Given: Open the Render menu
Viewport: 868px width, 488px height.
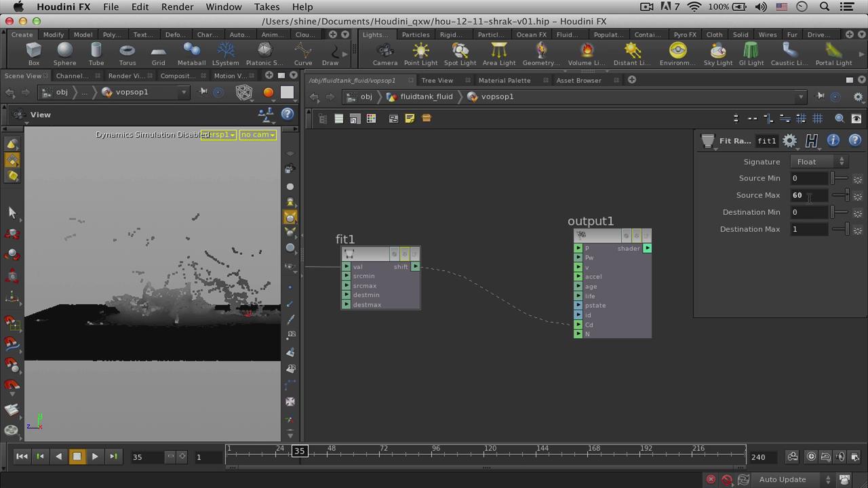Looking at the screenshot, I should 178,7.
